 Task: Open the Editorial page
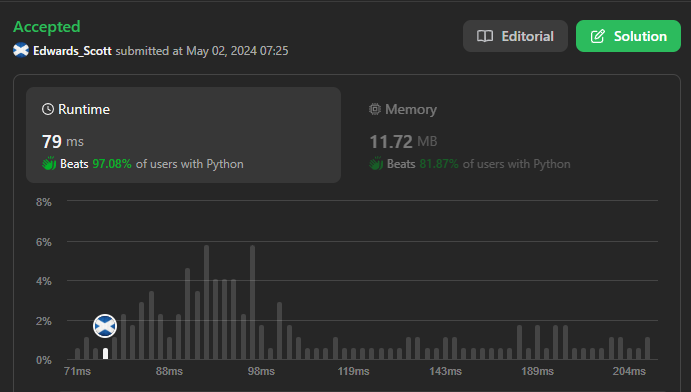pos(515,36)
